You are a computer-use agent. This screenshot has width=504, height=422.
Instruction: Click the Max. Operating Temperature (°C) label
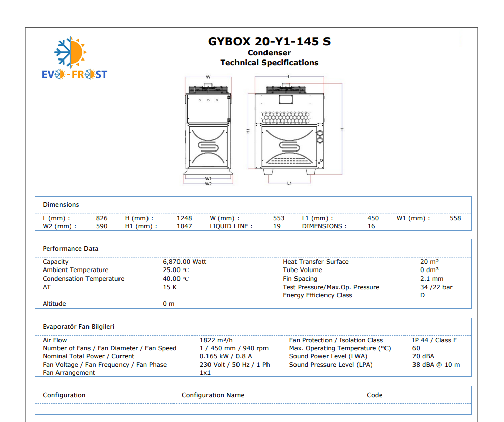[x=340, y=348]
